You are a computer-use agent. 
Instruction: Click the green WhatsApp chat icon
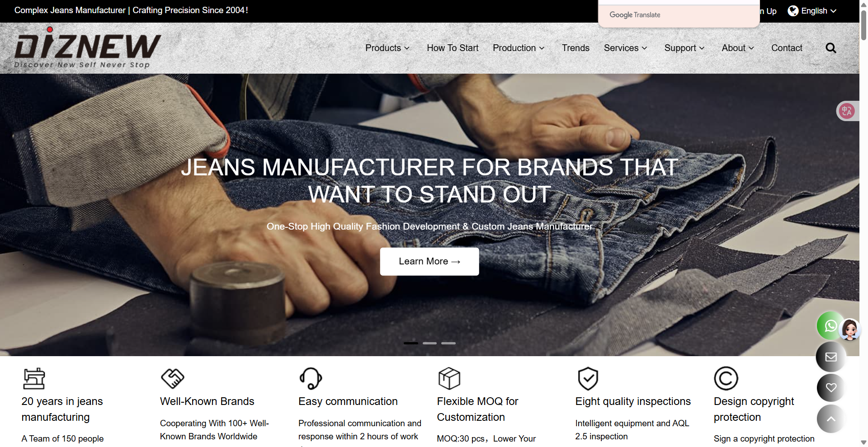(830, 326)
